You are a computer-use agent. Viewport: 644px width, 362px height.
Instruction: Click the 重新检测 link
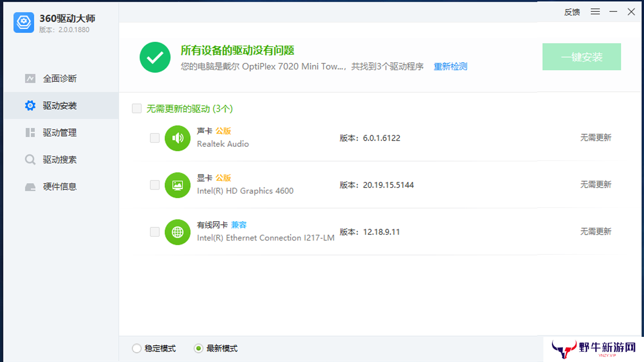pyautogui.click(x=451, y=66)
